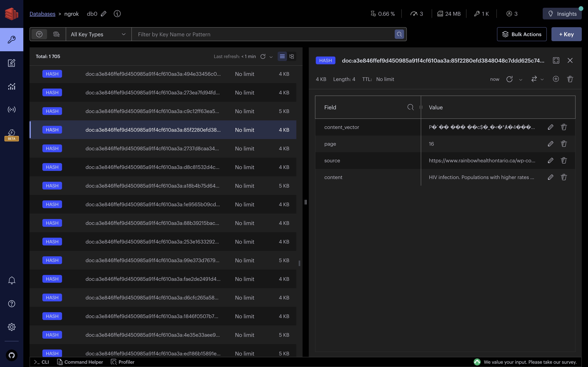Switch to list view of keys
Viewport: 588px width, 367px height.
coord(282,57)
